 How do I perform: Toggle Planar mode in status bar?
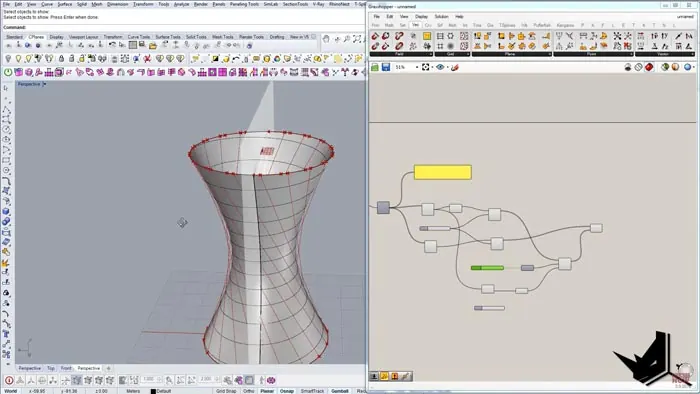click(267, 391)
